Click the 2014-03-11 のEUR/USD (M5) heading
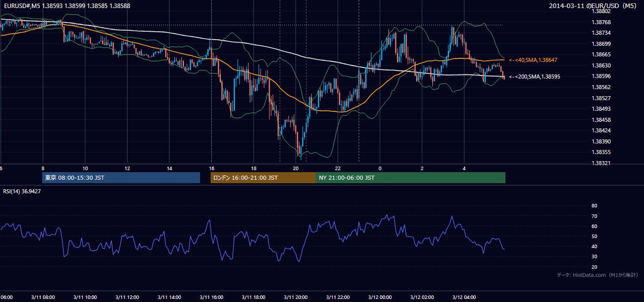 point(594,6)
